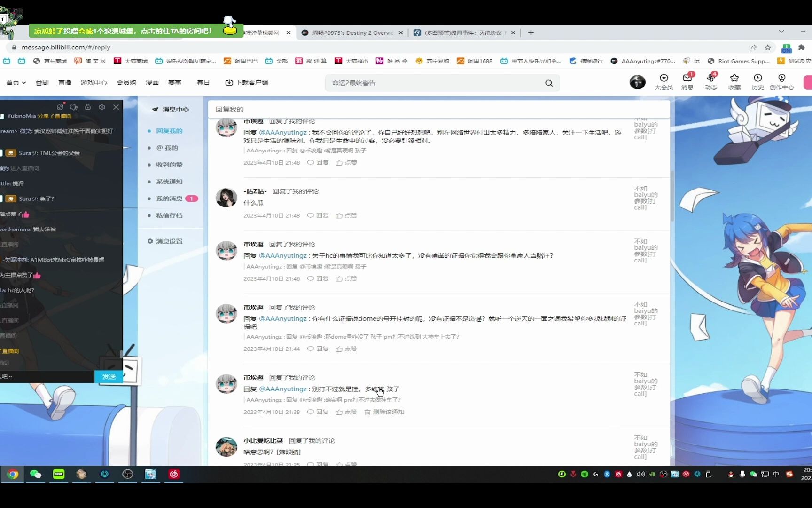
Task: Open the 历史 clock icon in header
Action: coord(757,81)
